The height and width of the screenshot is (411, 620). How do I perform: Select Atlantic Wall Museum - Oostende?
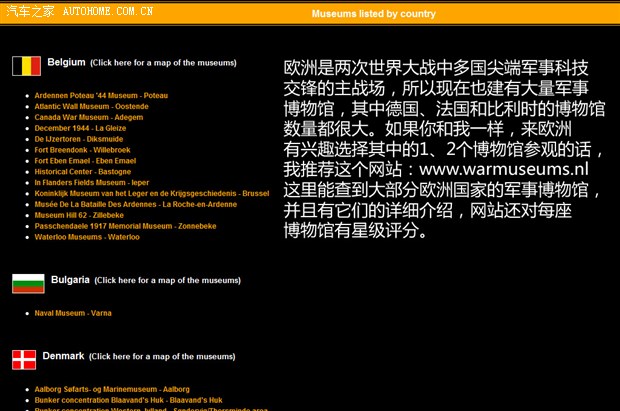tap(91, 106)
